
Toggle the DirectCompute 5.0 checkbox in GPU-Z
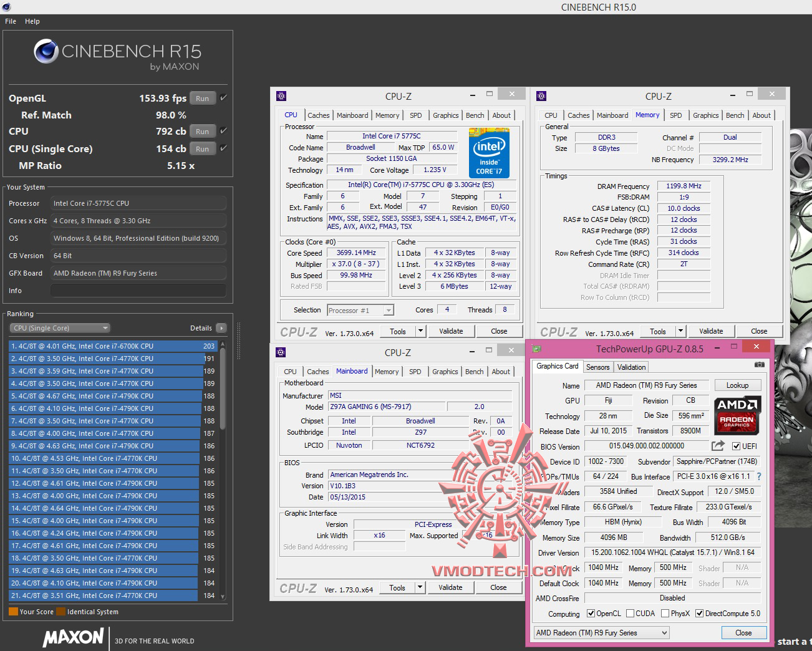[x=700, y=614]
